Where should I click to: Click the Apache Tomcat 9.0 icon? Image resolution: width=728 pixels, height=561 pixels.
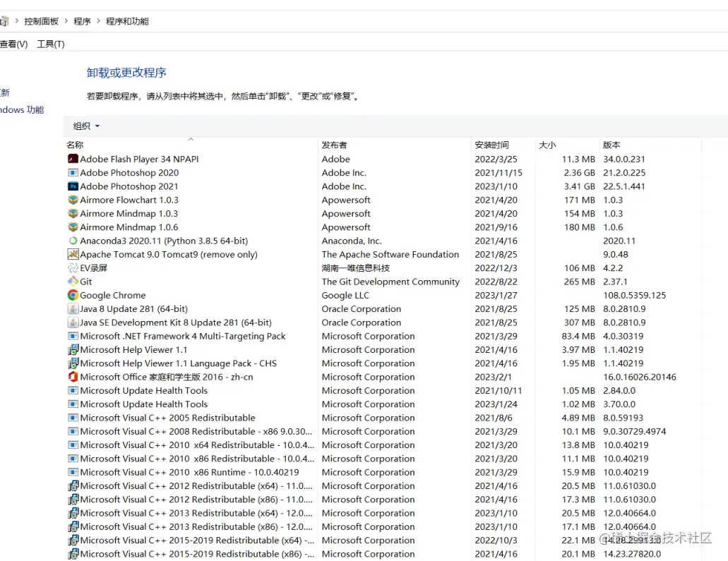pyautogui.click(x=73, y=254)
